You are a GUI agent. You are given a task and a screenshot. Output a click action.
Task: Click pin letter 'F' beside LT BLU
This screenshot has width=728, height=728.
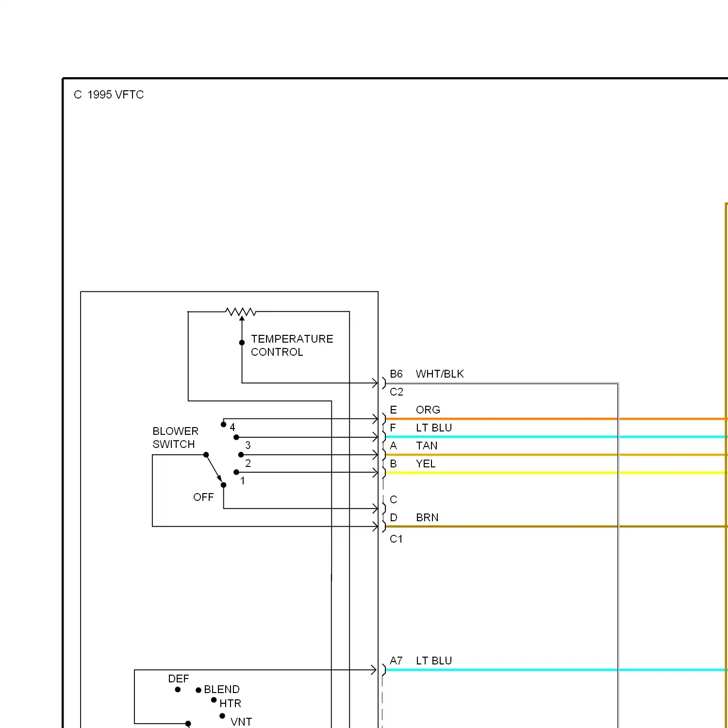(393, 428)
